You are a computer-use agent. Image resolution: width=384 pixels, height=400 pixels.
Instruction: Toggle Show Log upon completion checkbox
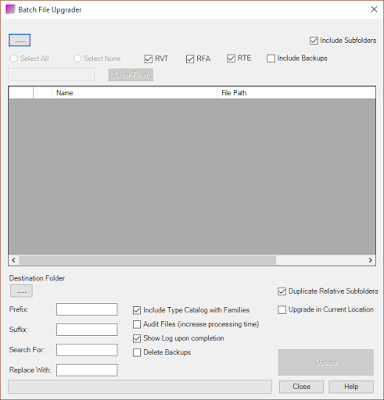[x=137, y=338]
